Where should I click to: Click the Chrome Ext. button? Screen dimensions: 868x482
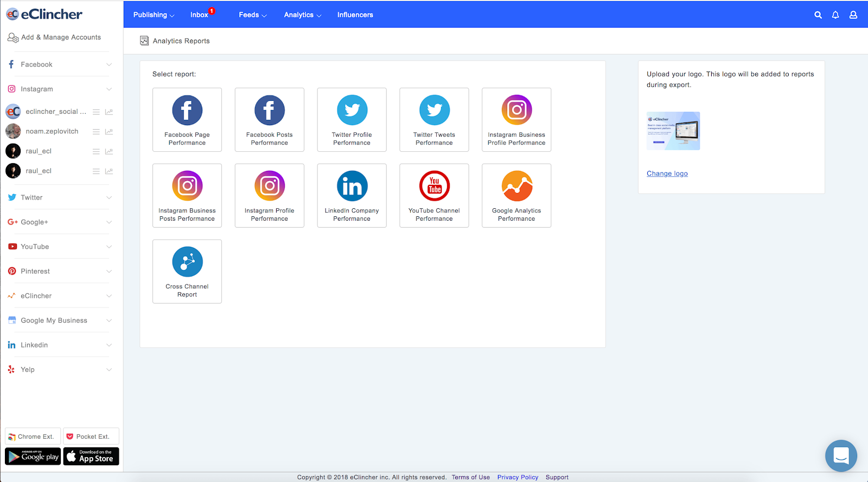(33, 436)
